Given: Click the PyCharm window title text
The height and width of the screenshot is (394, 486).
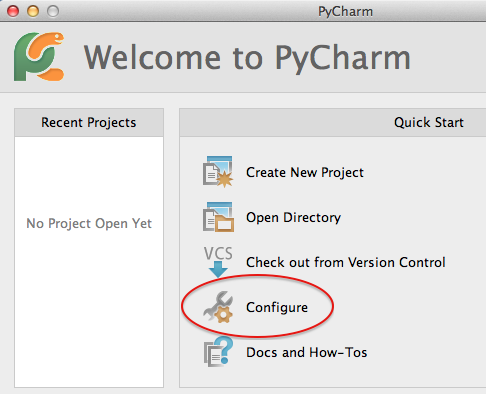Looking at the screenshot, I should [345, 12].
